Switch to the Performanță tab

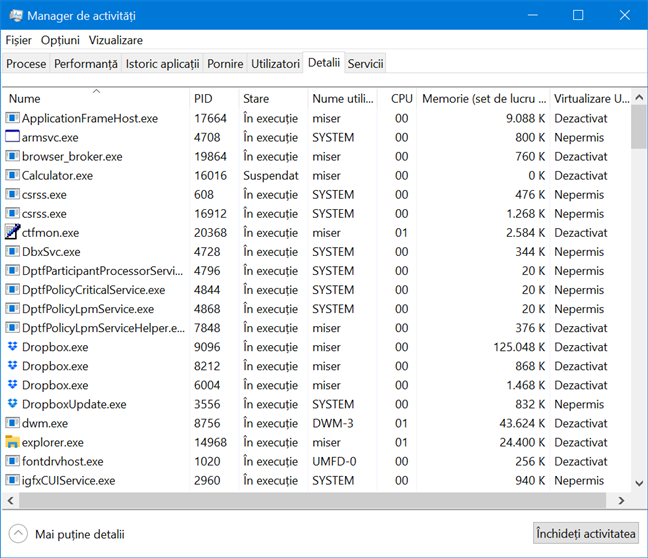[86, 64]
